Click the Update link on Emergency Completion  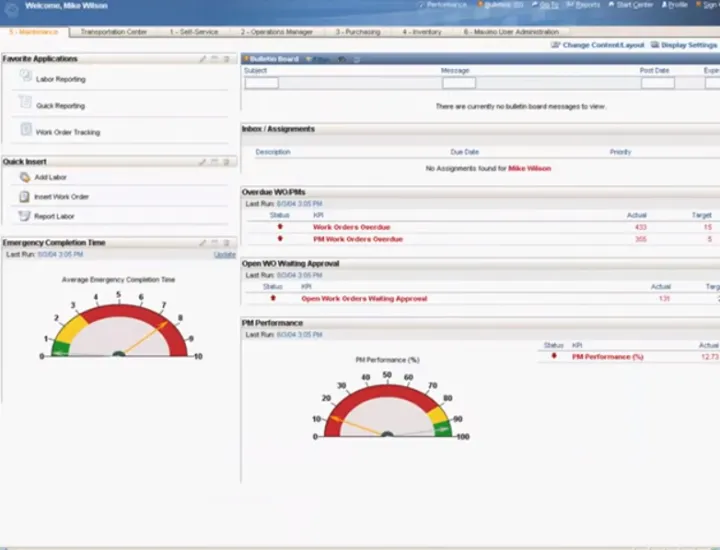pyautogui.click(x=225, y=255)
